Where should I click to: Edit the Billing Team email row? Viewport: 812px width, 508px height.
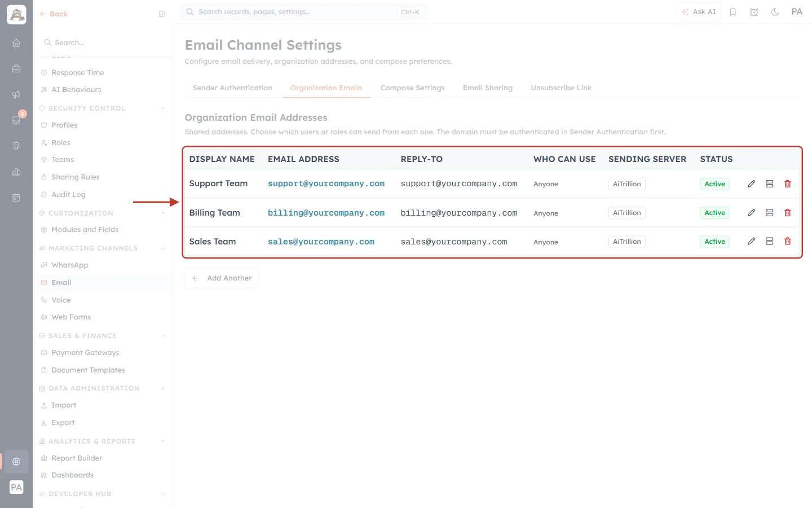(x=751, y=213)
